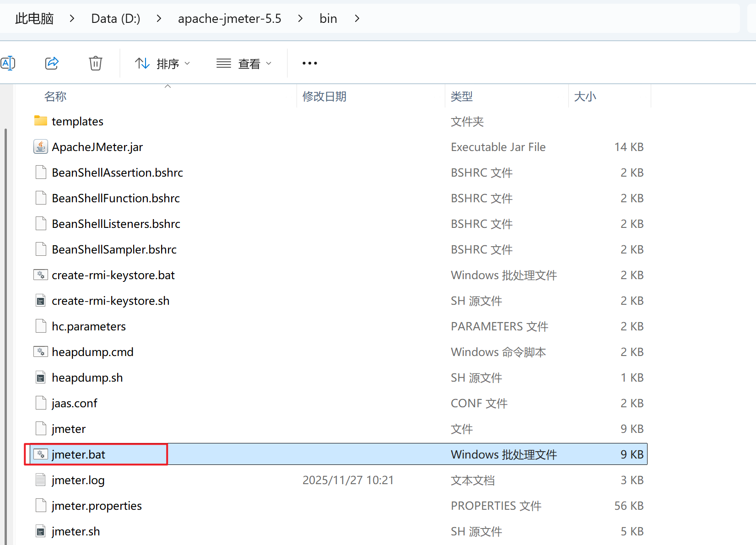
Task: Click the jmeter.sh file icon
Action: coord(41,531)
